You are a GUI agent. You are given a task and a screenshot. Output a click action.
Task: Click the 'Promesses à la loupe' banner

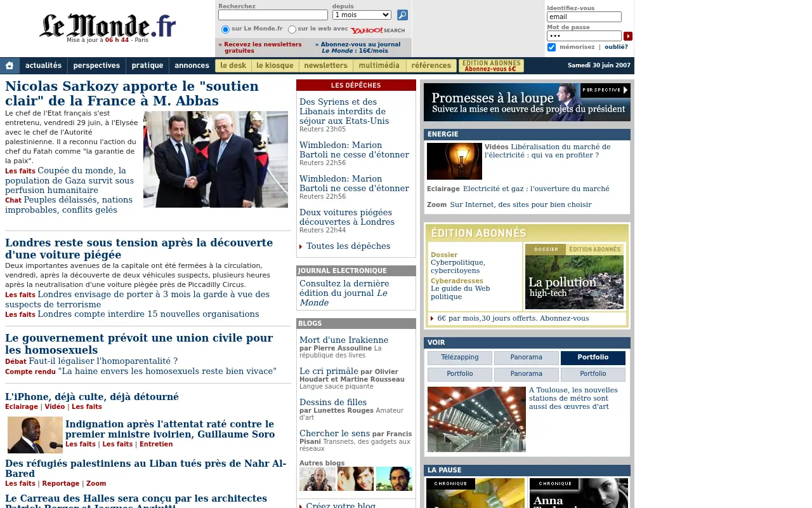pos(527,102)
